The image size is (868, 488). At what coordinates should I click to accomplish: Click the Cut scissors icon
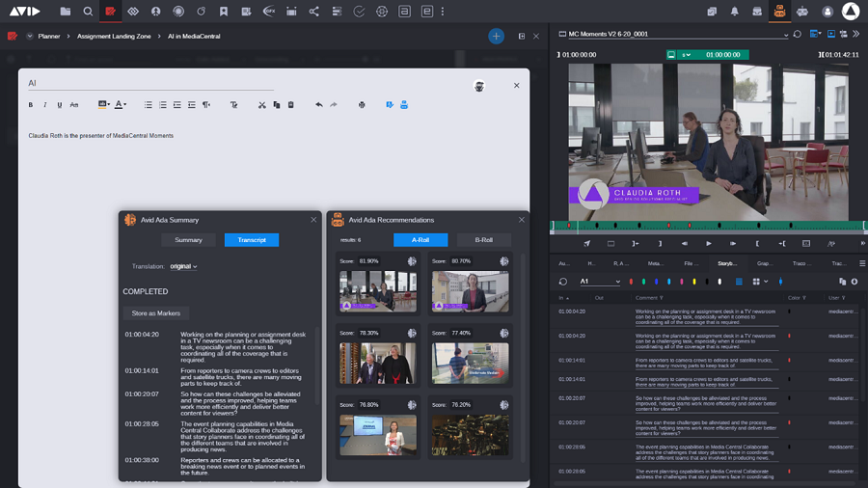tap(261, 104)
